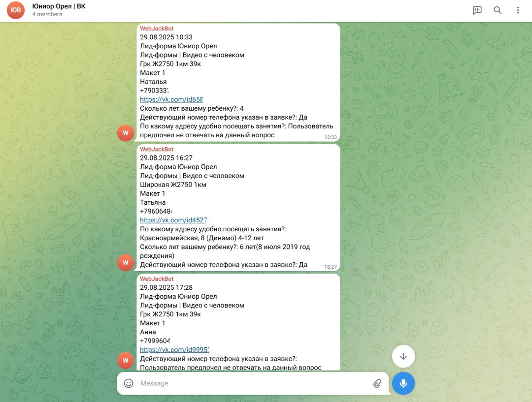Click the 18:27 message timestamp
The height and width of the screenshot is (402, 532).
click(x=331, y=267)
